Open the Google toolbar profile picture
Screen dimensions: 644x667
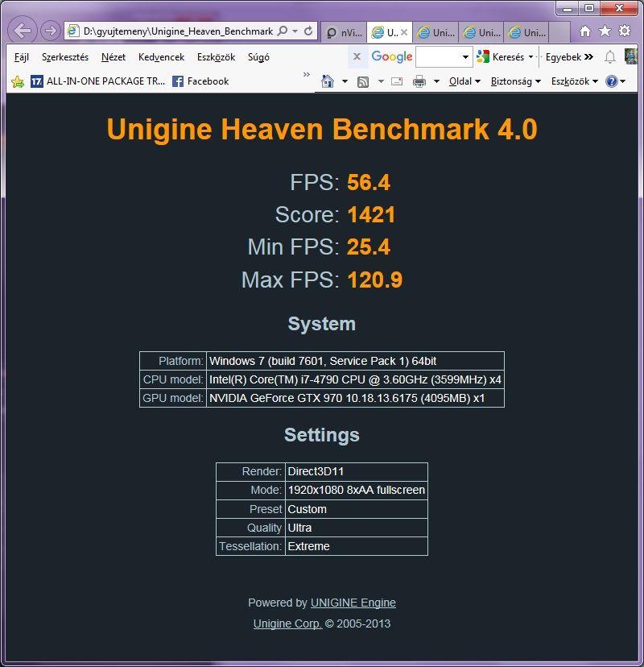coord(631,56)
